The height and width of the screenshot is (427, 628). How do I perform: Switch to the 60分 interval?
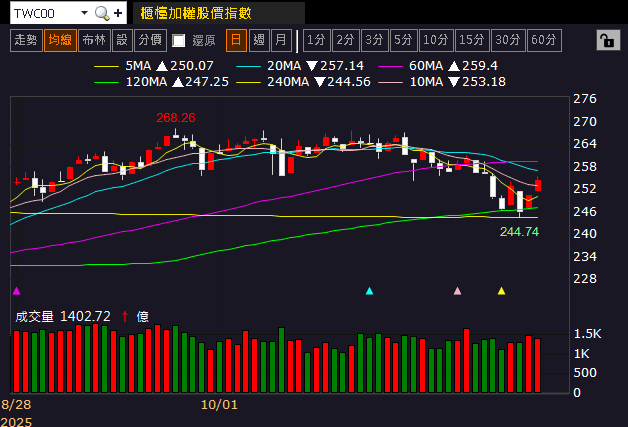[544, 40]
